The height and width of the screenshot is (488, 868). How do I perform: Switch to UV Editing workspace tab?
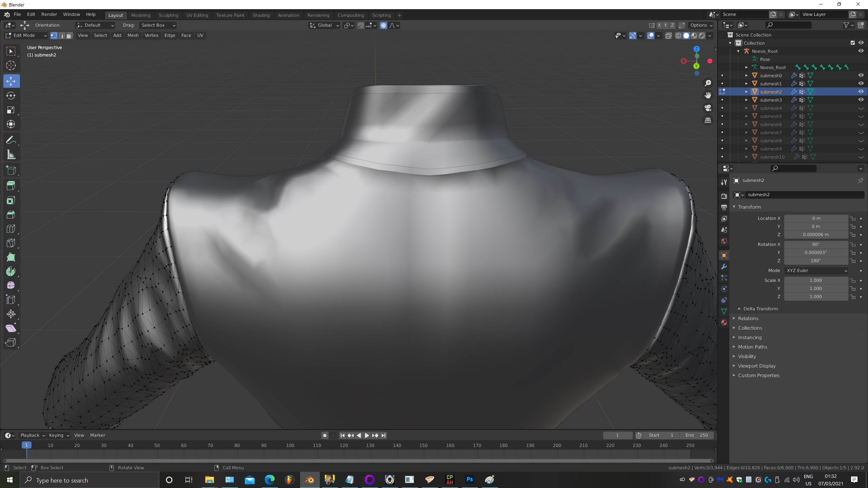tap(197, 15)
